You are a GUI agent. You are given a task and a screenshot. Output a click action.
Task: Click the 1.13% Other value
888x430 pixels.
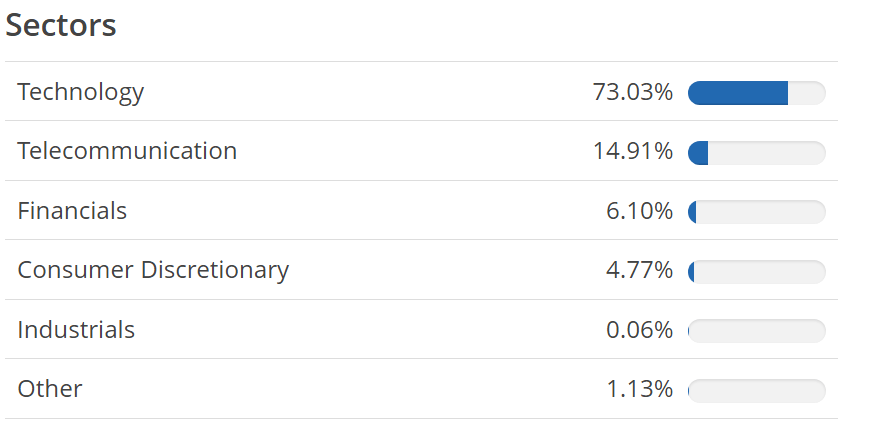pyautogui.click(x=639, y=389)
